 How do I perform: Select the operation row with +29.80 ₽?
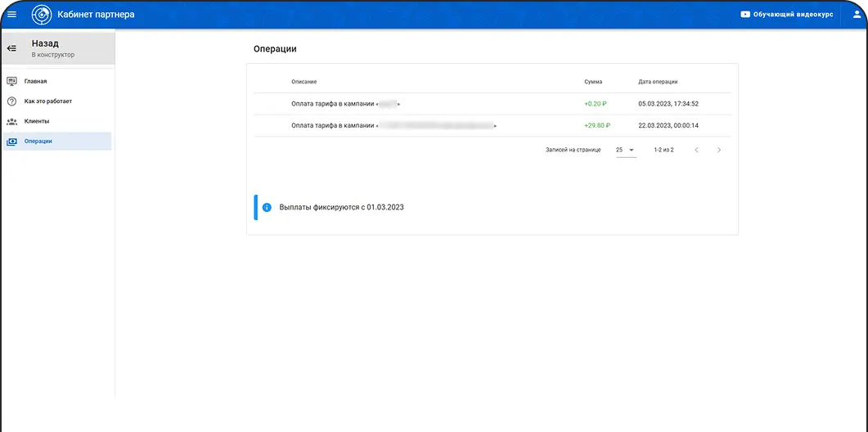pyautogui.click(x=492, y=125)
